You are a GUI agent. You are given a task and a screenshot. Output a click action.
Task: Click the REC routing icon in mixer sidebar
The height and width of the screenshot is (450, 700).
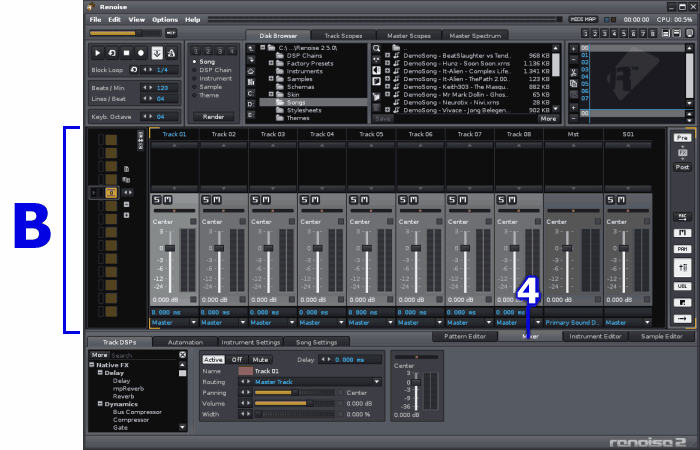pyautogui.click(x=682, y=217)
